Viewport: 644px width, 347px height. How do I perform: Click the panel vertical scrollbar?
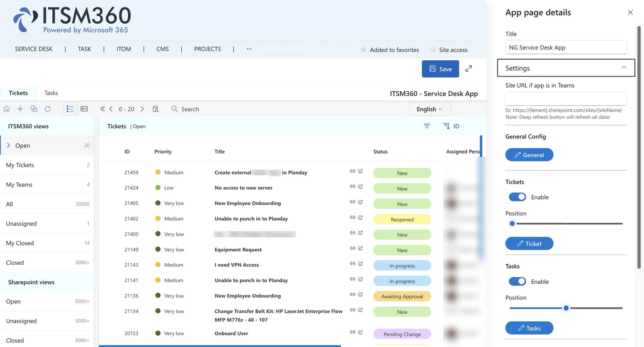coord(639,147)
